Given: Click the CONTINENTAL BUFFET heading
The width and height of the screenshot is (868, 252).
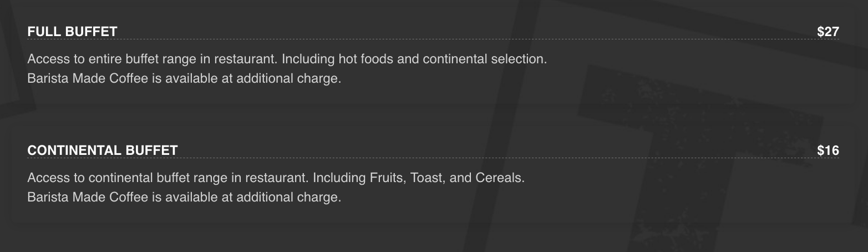Looking at the screenshot, I should (103, 150).
